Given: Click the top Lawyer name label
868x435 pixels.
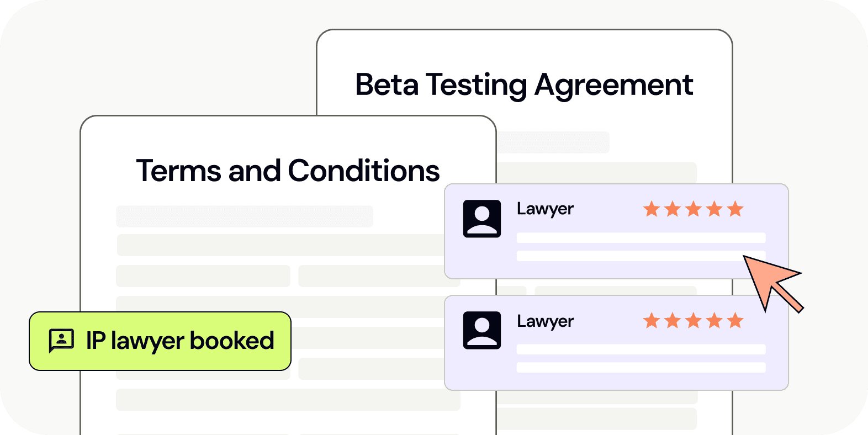Looking at the screenshot, I should (545, 210).
